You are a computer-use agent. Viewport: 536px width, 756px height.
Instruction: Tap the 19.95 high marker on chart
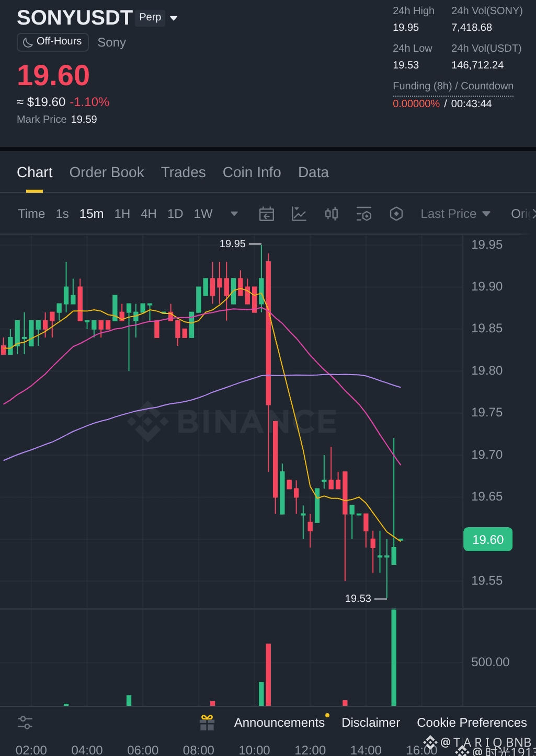[x=233, y=244]
